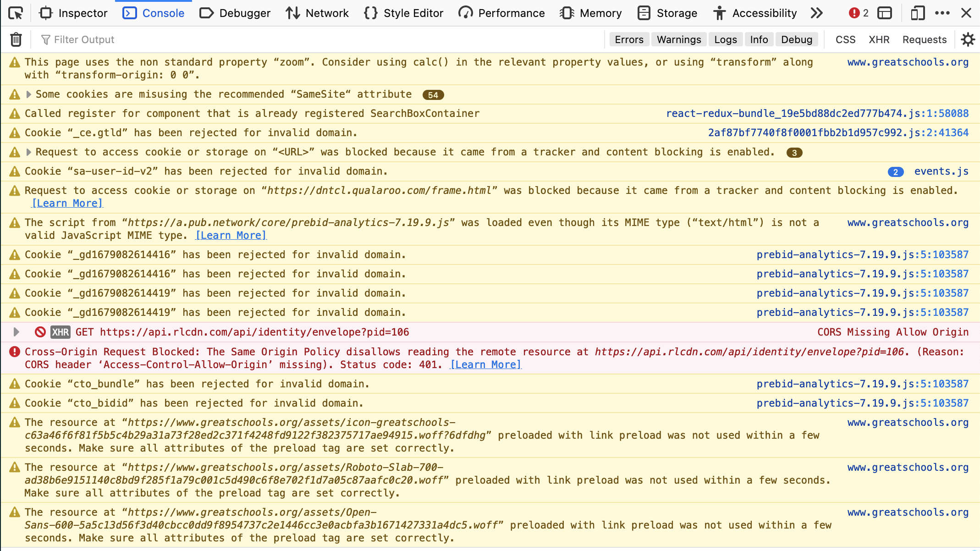Open source link for icon-greatschools preload warning
The width and height of the screenshot is (980, 551).
coord(908,422)
